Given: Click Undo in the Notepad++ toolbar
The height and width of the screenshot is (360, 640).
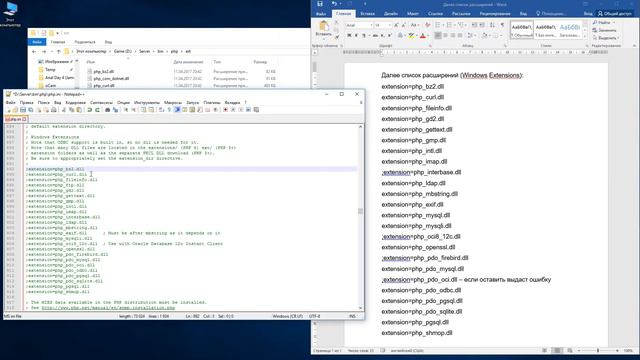Looking at the screenshot, I should pos(90,110).
